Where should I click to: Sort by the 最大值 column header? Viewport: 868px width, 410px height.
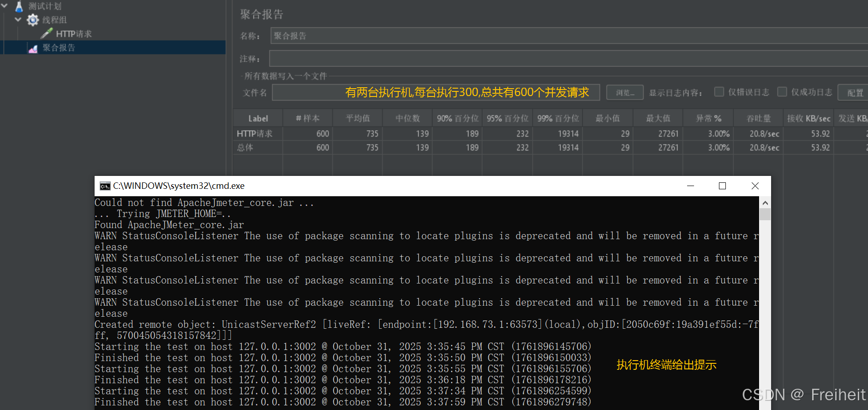658,119
